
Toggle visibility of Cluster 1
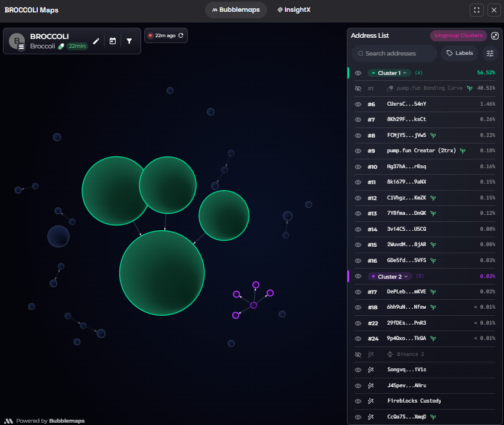point(358,73)
